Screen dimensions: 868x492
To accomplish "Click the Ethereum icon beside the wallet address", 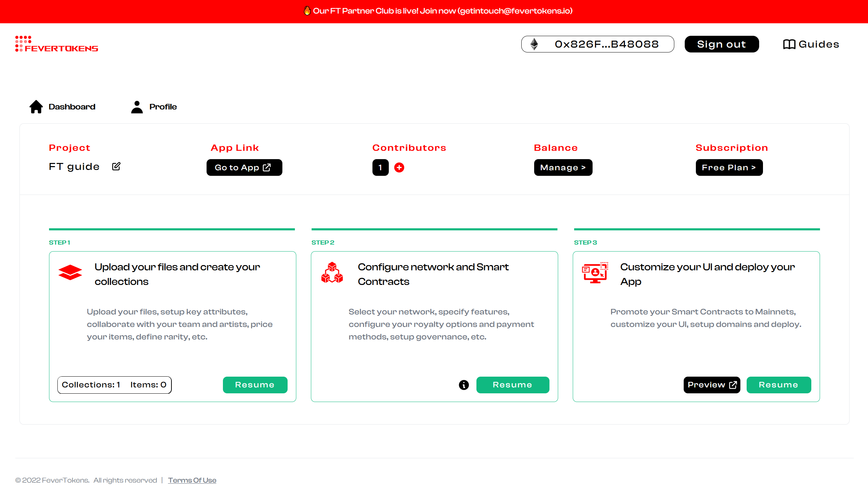I will [534, 44].
